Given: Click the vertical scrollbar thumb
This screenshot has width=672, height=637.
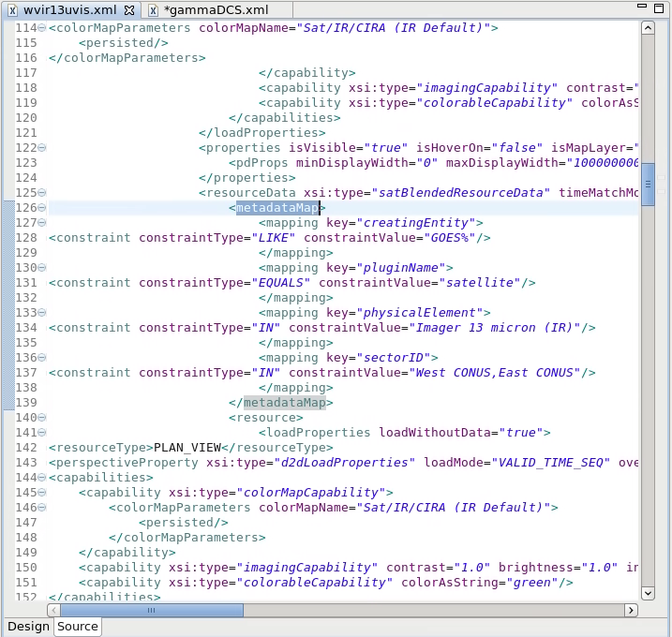Looking at the screenshot, I should pos(648,185).
